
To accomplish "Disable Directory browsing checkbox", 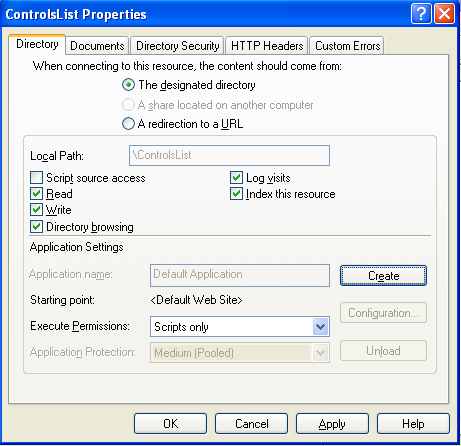I will pyautogui.click(x=36, y=227).
